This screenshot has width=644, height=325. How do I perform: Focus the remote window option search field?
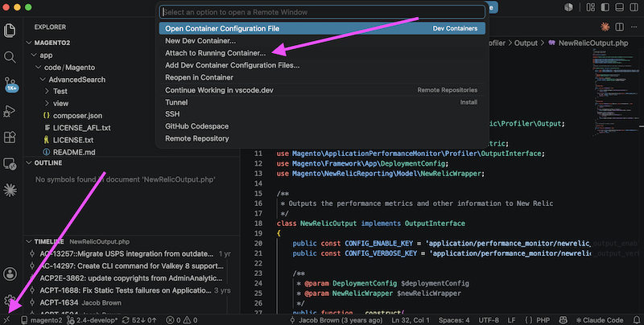pyautogui.click(x=322, y=12)
